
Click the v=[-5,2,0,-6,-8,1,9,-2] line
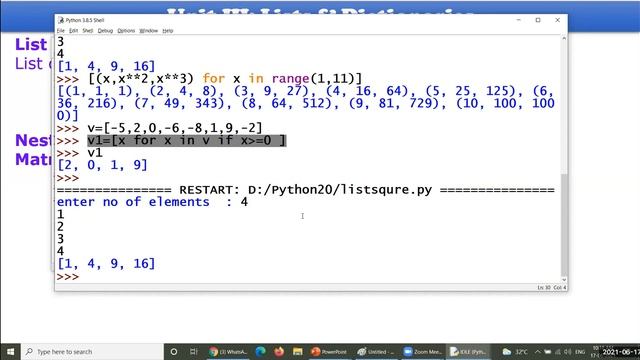click(175, 128)
